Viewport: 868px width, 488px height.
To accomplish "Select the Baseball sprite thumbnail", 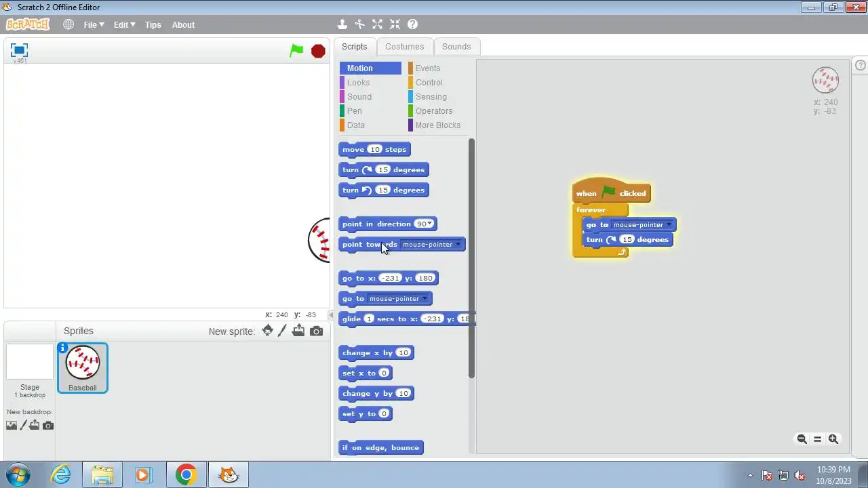I will [x=82, y=368].
